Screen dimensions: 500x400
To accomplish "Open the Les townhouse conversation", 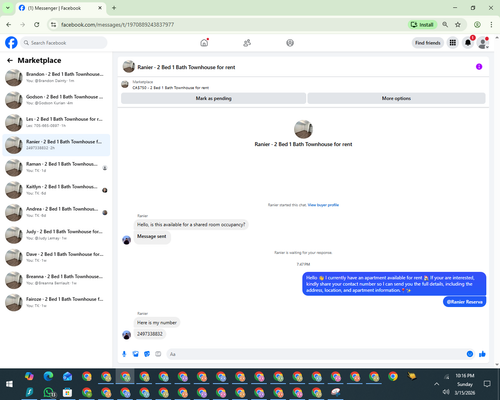I will pyautogui.click(x=56, y=122).
